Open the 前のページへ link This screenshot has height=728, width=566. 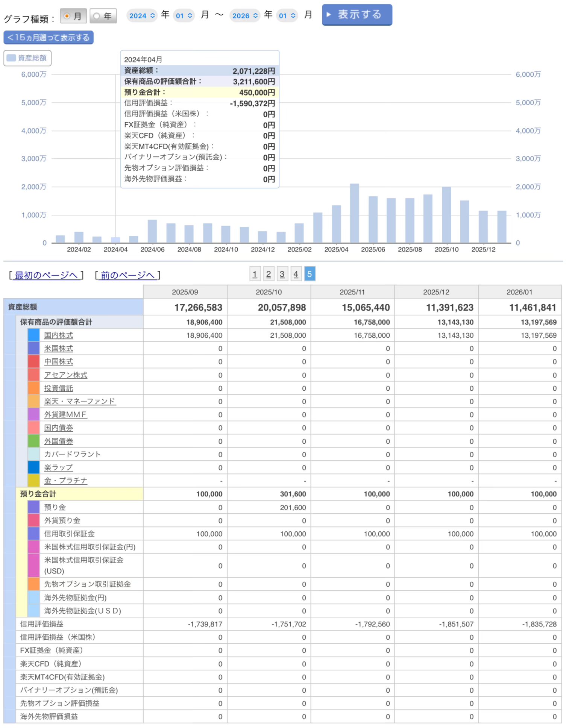coord(127,275)
